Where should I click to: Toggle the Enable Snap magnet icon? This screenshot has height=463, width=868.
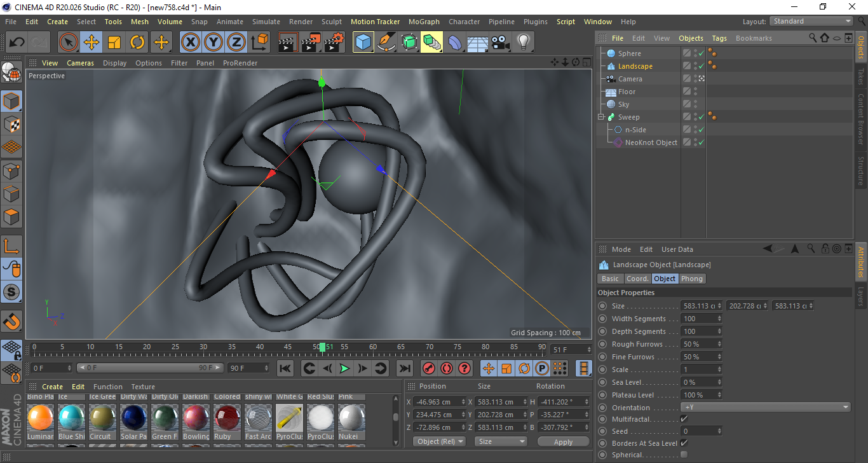click(12, 321)
